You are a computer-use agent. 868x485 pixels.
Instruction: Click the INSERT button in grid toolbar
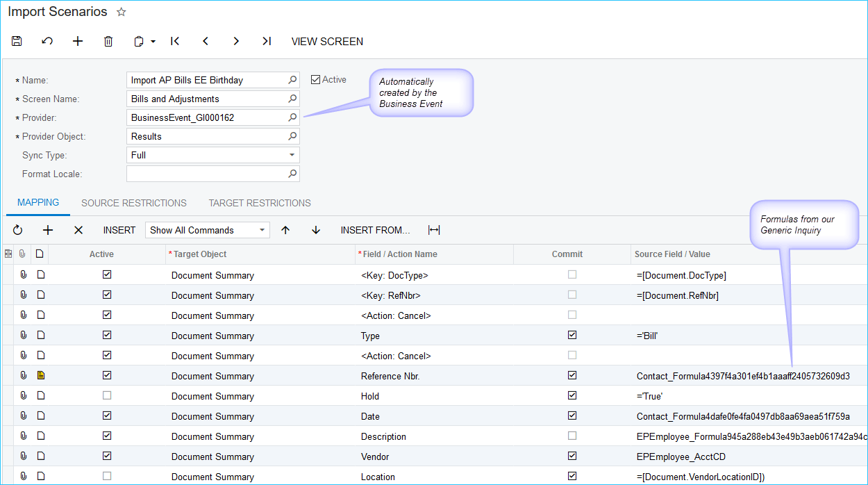[x=119, y=230]
